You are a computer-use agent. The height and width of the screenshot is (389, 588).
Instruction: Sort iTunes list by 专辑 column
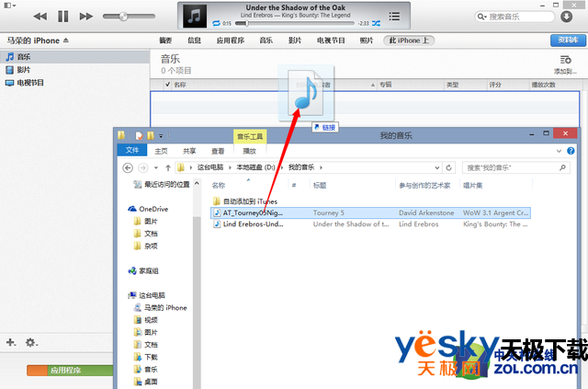point(386,85)
